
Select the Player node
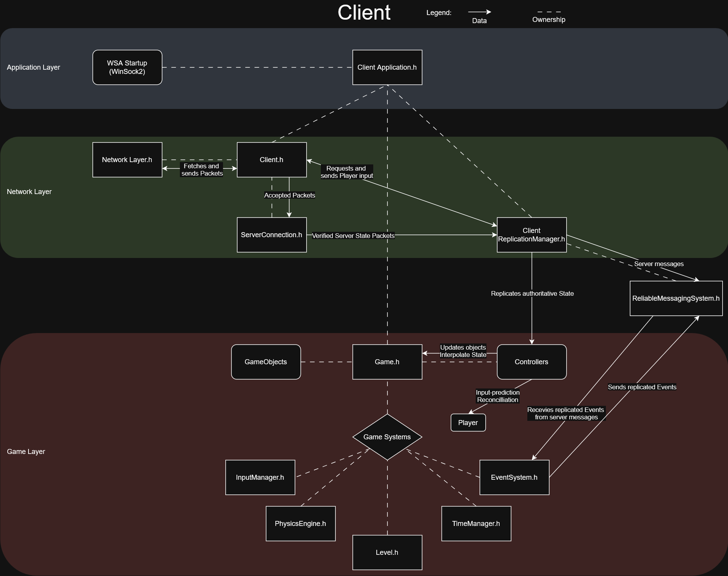[468, 423]
